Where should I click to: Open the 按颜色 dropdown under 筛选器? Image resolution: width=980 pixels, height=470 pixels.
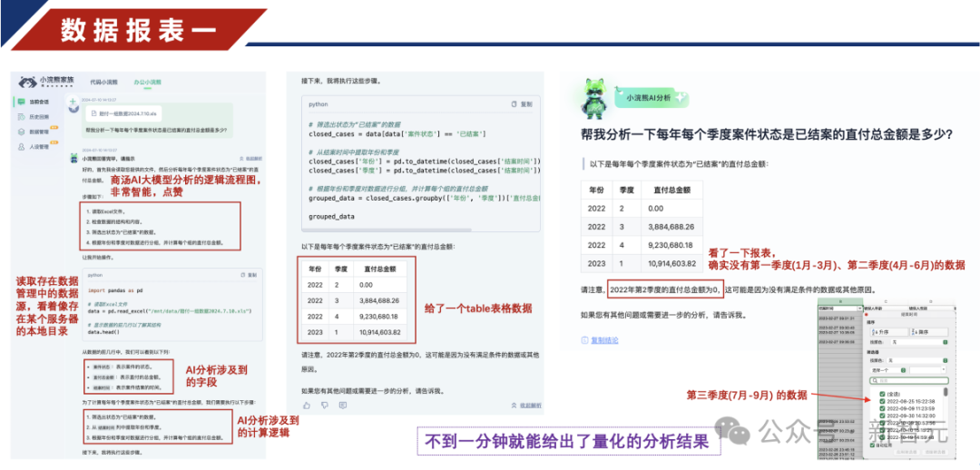click(x=916, y=360)
